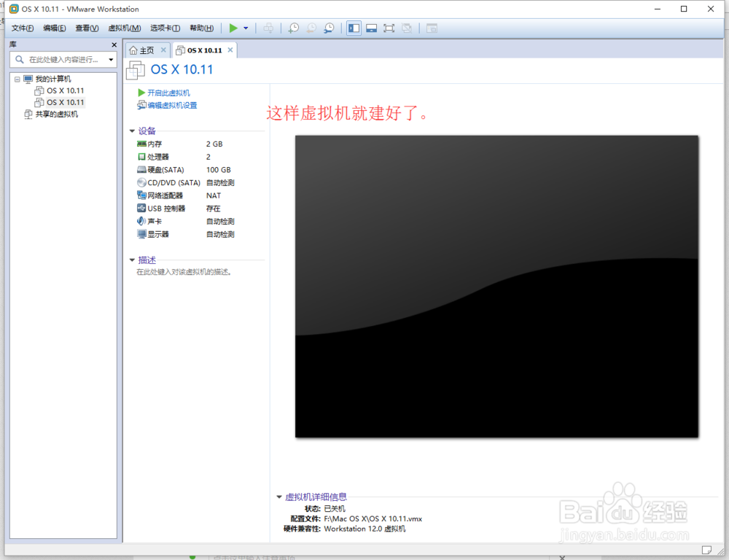Click the 显示器 display device row
This screenshot has height=560, width=729.
(186, 234)
